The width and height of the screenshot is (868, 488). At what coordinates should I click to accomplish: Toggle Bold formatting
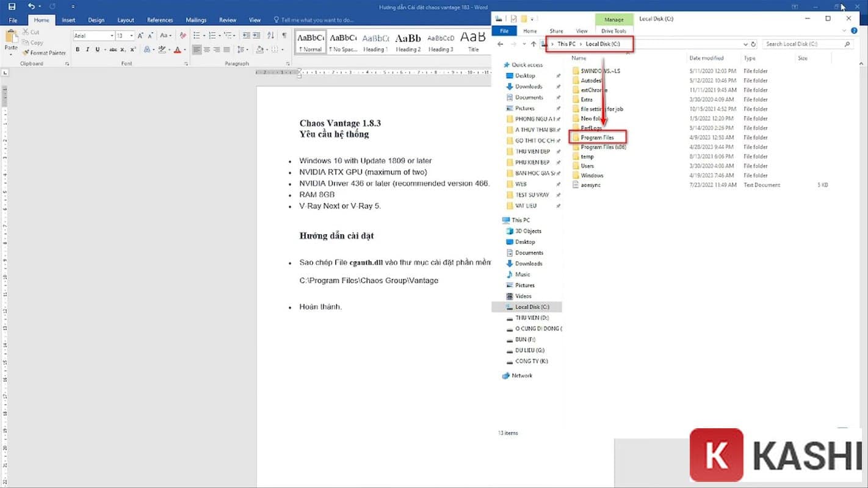[78, 49]
